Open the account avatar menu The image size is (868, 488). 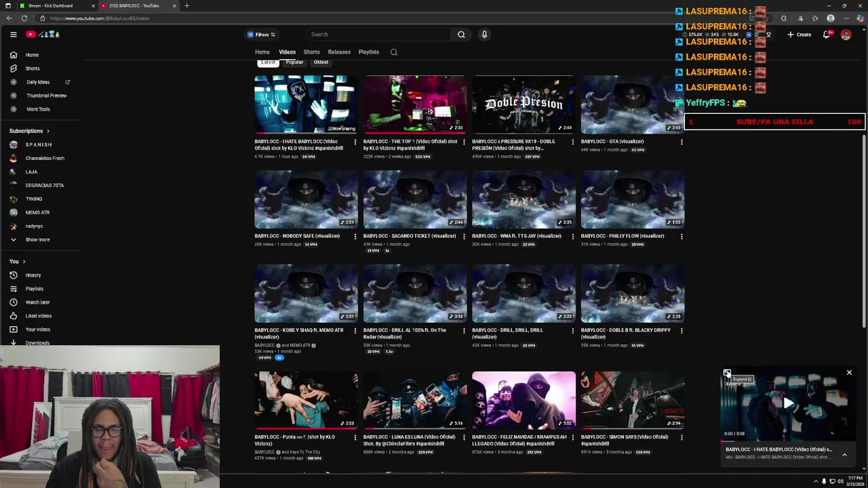point(846,35)
